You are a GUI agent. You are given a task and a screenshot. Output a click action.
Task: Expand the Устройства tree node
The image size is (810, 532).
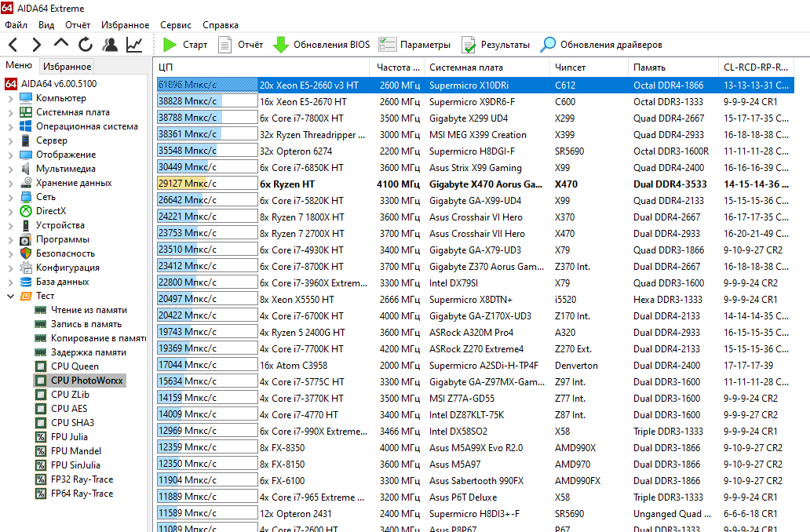10,225
